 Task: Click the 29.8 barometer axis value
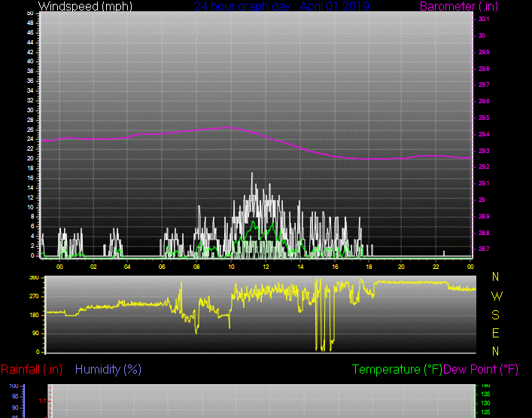[x=484, y=69]
